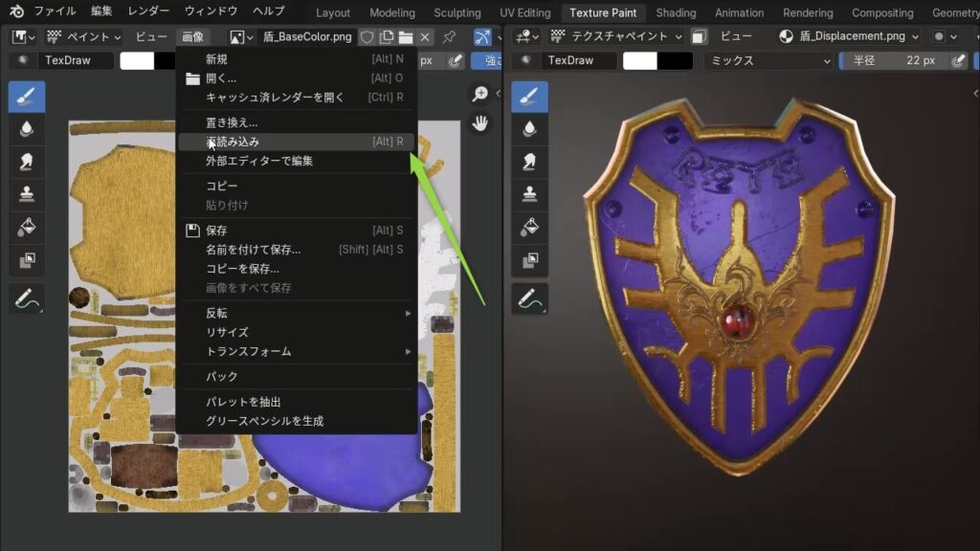Select the Smear tool in the image editor
This screenshot has height=551, width=980.
pyautogui.click(x=26, y=162)
